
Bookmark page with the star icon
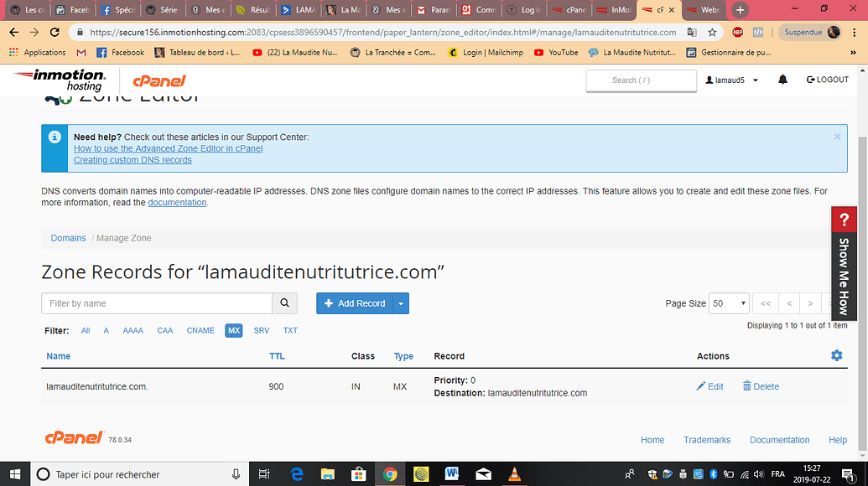(712, 33)
